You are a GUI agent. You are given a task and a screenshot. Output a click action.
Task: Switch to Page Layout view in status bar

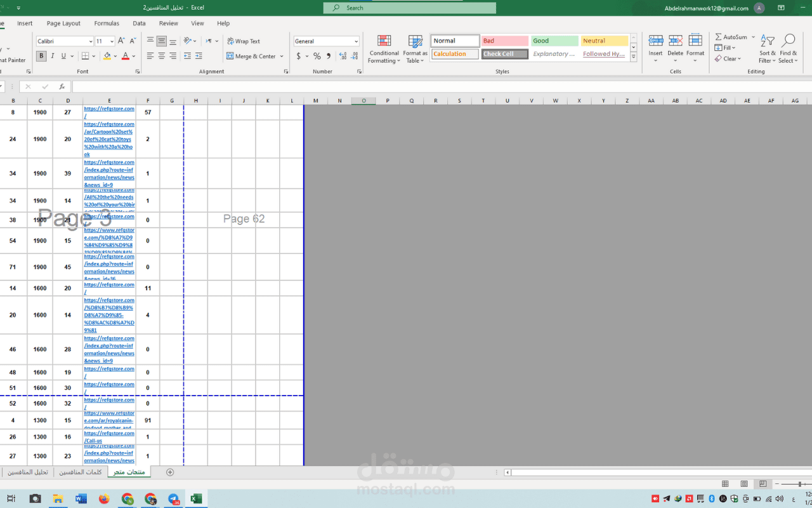click(x=744, y=484)
